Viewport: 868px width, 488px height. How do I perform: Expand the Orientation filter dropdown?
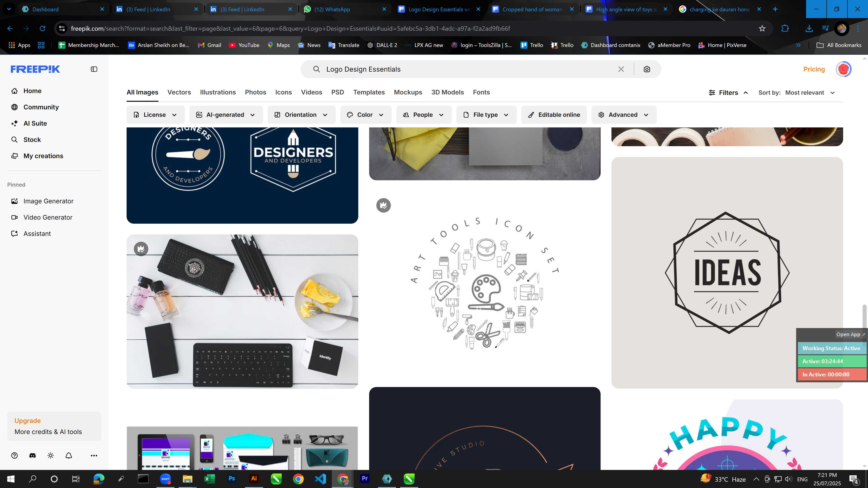[x=301, y=115]
